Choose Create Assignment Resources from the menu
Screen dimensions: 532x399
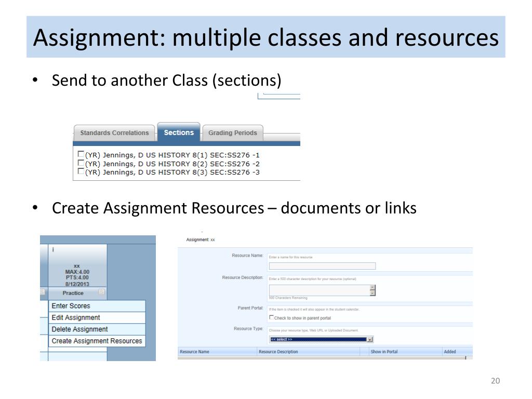[x=97, y=341]
